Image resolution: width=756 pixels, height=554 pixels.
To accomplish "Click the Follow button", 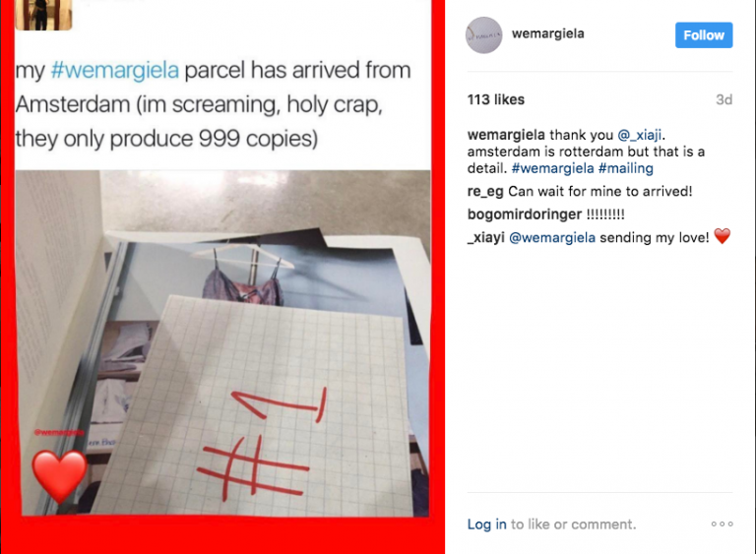I will pos(704,35).
